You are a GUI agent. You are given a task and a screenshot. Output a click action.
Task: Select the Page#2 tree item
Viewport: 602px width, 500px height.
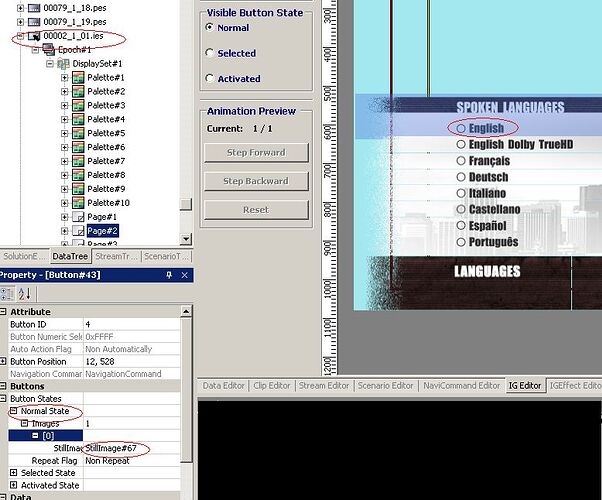click(x=103, y=231)
